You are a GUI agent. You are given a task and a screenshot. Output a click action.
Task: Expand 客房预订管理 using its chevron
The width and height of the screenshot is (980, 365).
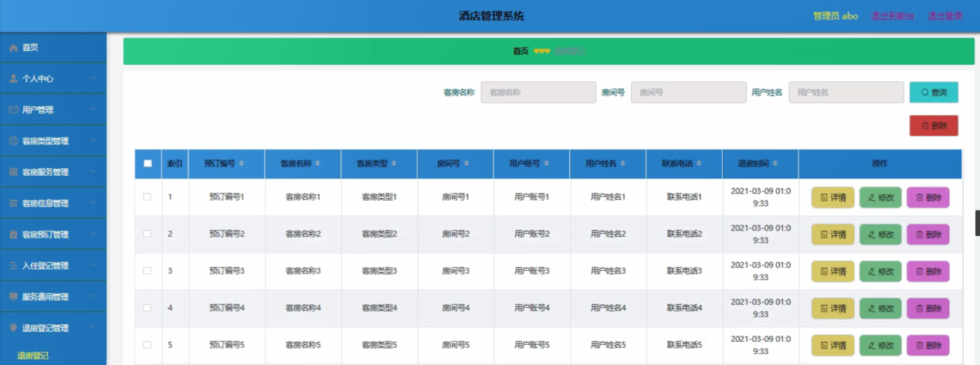[93, 235]
